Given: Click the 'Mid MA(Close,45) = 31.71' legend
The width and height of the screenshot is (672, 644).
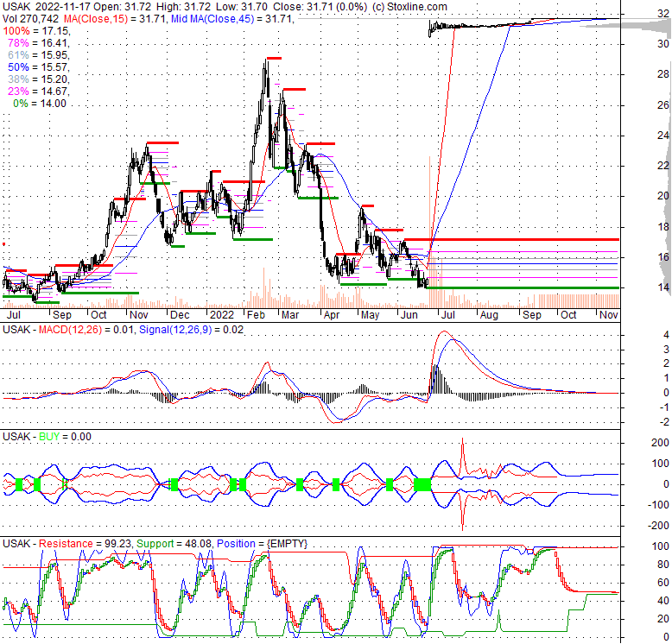Looking at the screenshot, I should [x=231, y=19].
